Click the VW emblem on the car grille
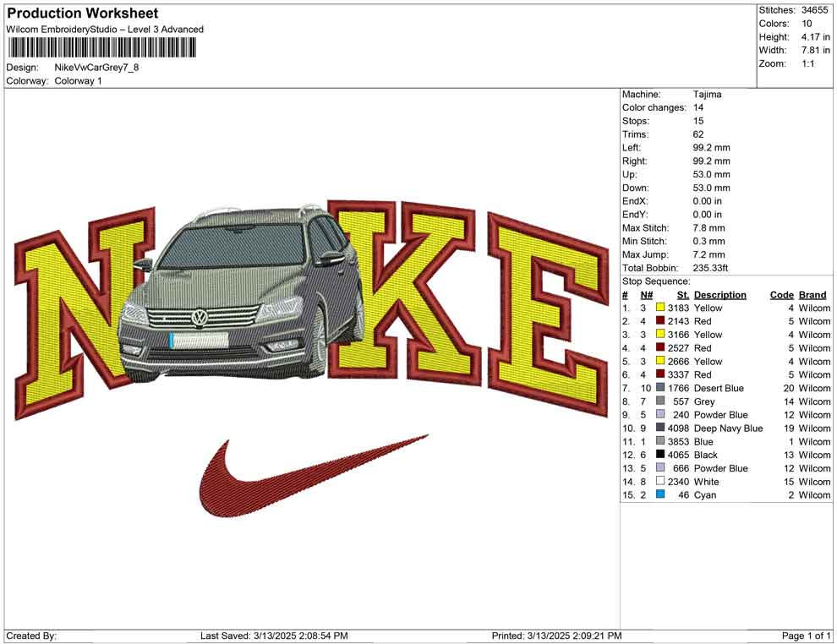This screenshot has width=837, height=644. click(200, 318)
